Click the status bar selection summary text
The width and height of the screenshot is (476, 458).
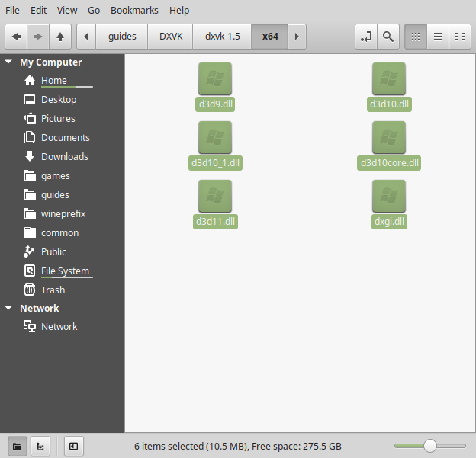click(238, 446)
